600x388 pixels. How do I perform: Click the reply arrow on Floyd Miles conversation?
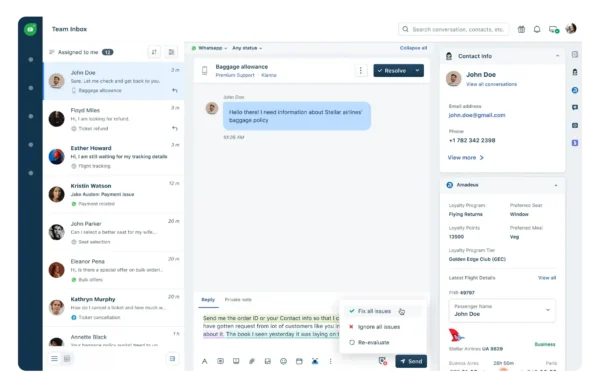(175, 128)
